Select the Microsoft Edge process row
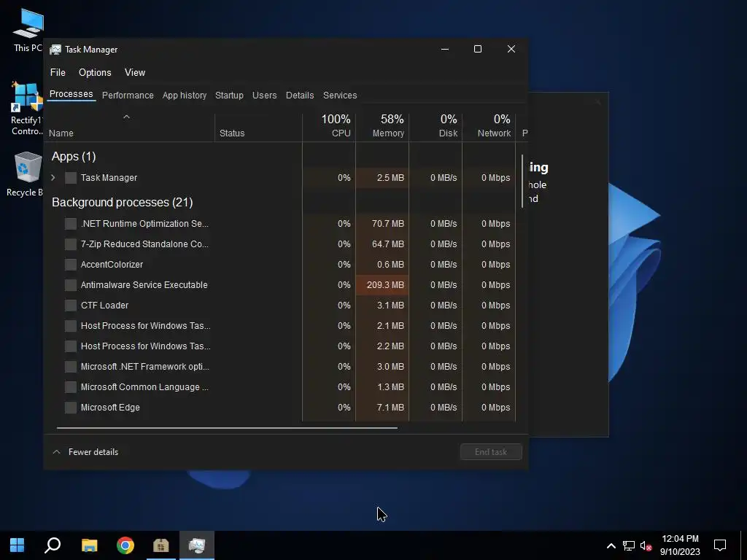The height and width of the screenshot is (560, 747). [279, 408]
